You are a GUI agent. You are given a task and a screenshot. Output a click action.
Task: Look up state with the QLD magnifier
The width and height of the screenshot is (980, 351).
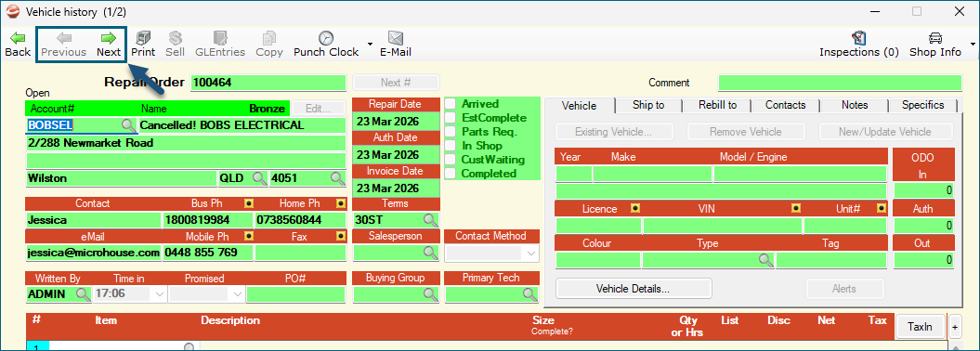[259, 178]
